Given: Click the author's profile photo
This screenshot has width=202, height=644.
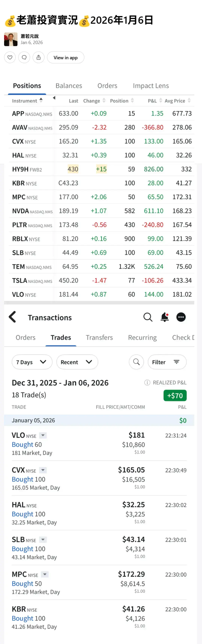Looking at the screenshot, I should click(11, 39).
